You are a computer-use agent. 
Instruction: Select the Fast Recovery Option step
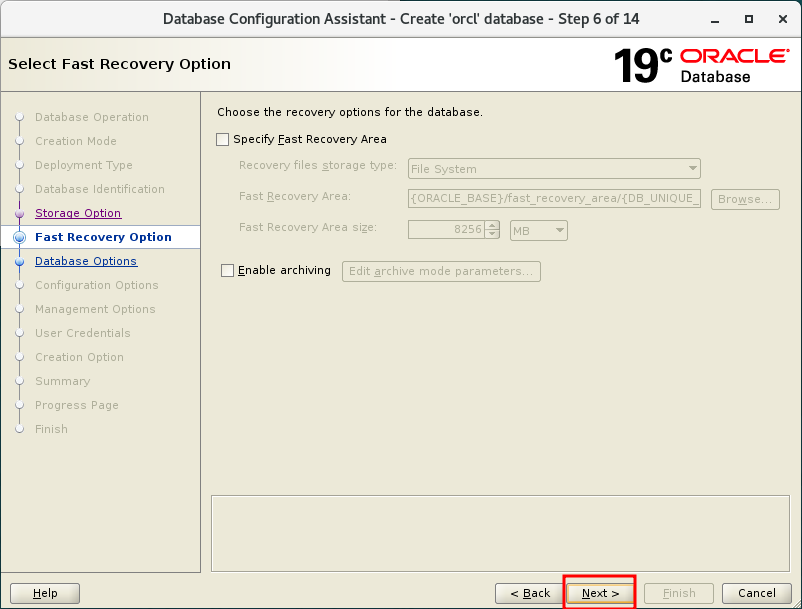[x=103, y=237]
